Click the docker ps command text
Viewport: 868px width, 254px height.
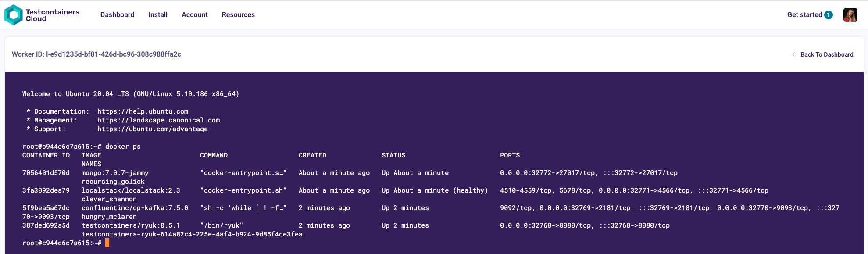click(x=123, y=147)
